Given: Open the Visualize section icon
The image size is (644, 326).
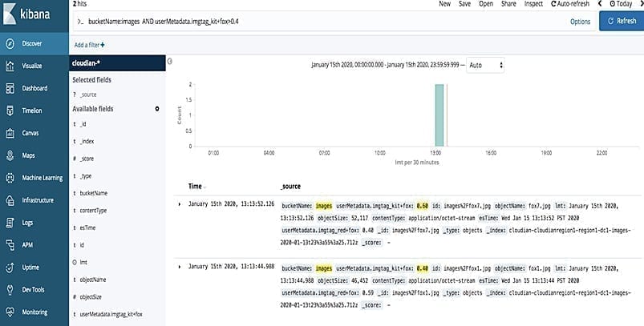Looking at the screenshot, I should 10,66.
